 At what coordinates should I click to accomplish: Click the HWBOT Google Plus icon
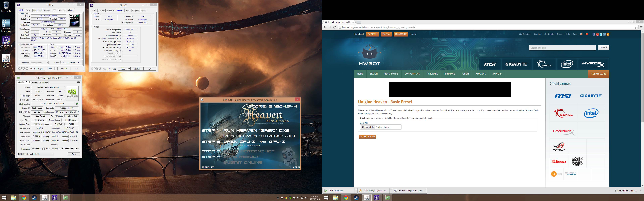[597, 34]
